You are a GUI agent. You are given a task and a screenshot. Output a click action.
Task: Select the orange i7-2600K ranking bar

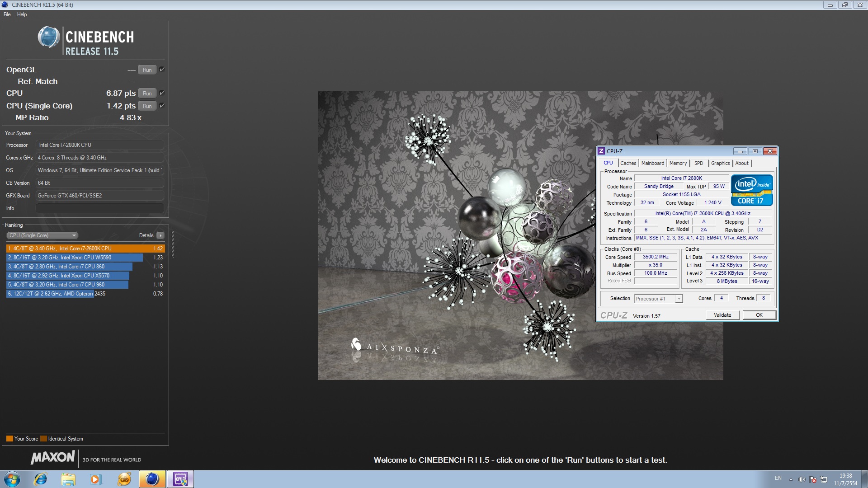[x=85, y=249]
